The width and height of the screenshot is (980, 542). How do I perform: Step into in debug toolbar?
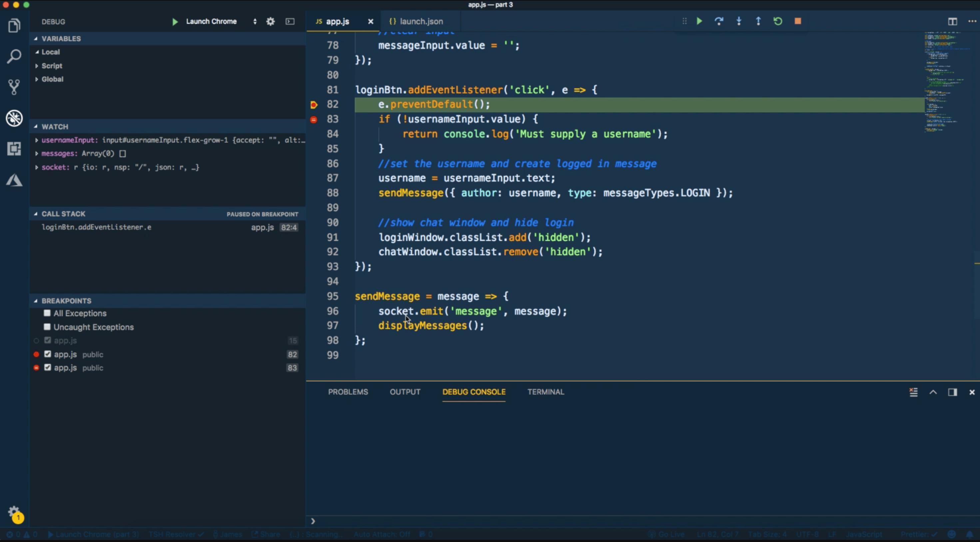click(739, 21)
